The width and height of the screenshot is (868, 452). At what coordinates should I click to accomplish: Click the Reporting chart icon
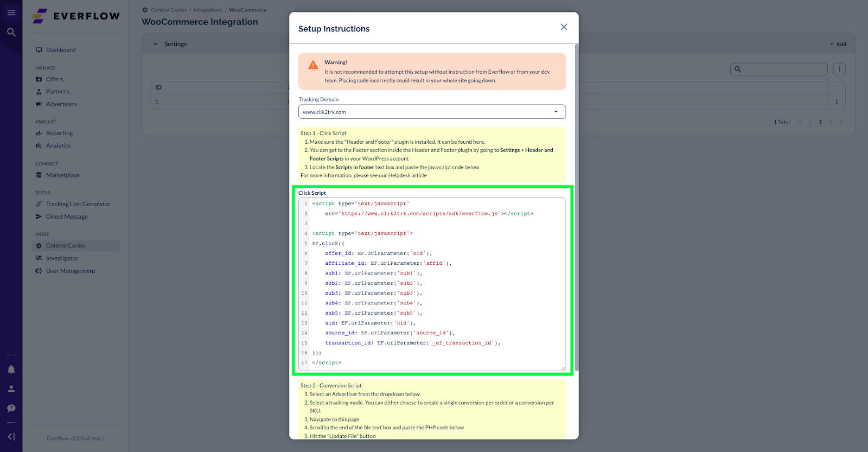(x=39, y=133)
